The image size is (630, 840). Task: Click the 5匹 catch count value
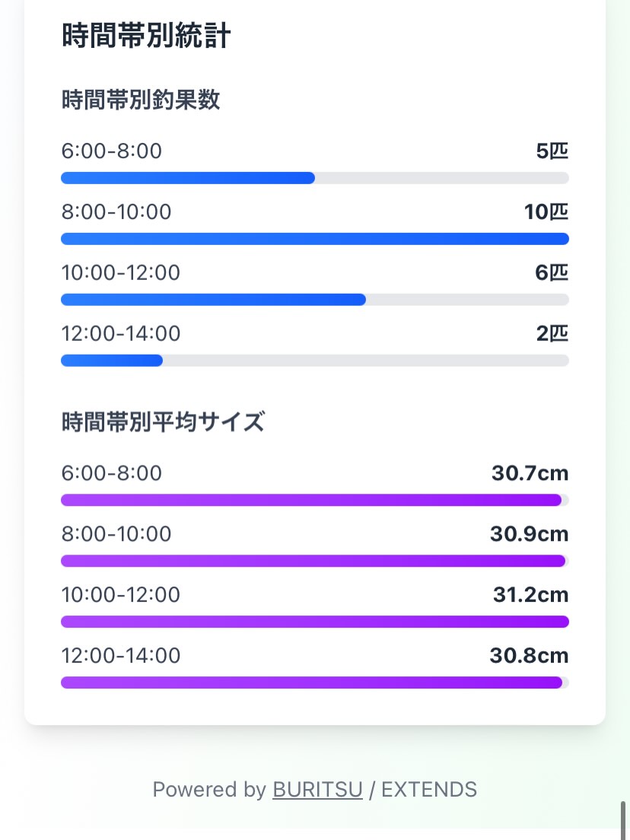point(552,151)
